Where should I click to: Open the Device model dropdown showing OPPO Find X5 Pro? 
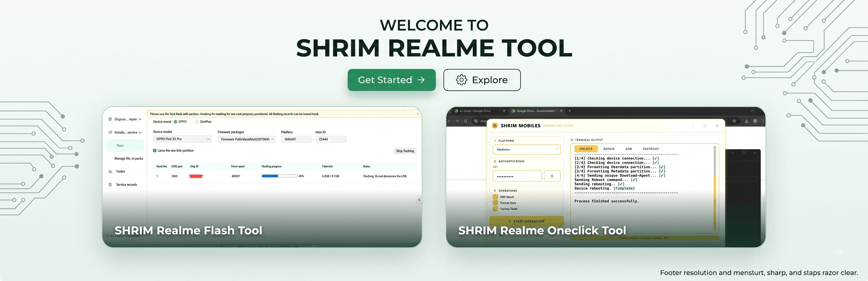[182, 139]
